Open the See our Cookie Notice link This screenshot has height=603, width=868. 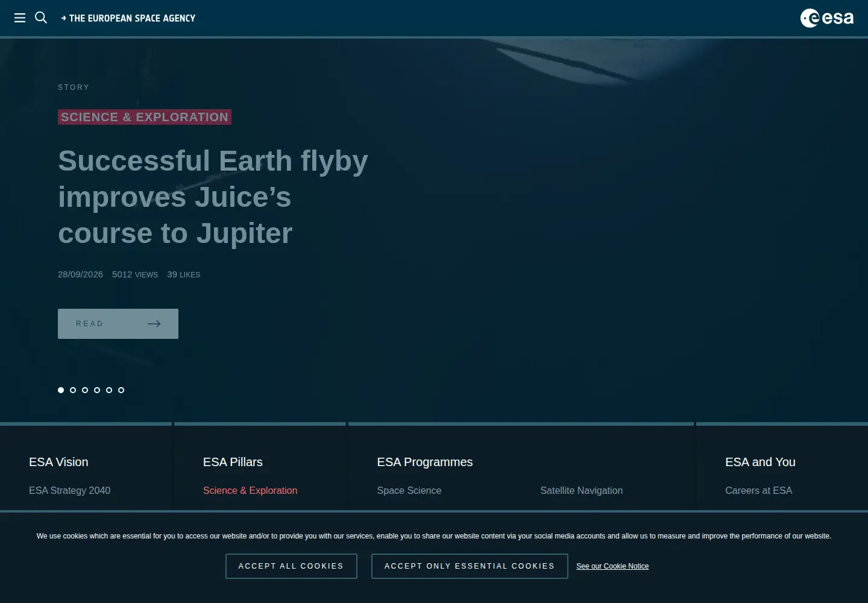(612, 566)
